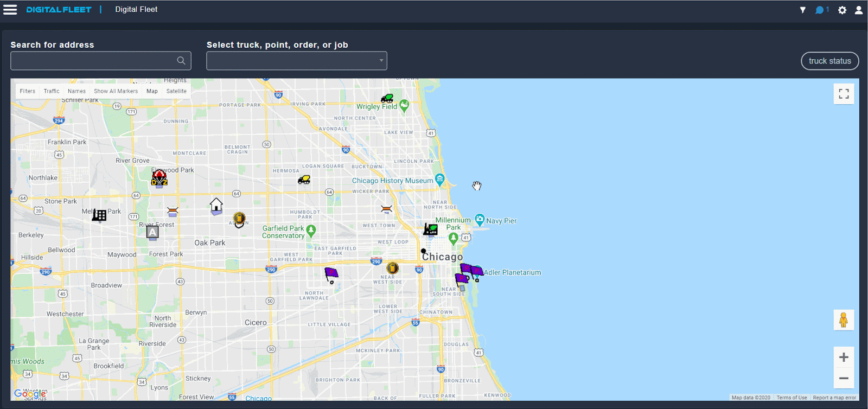The width and height of the screenshot is (868, 409).
Task: Open the user account profile icon
Action: [859, 10]
